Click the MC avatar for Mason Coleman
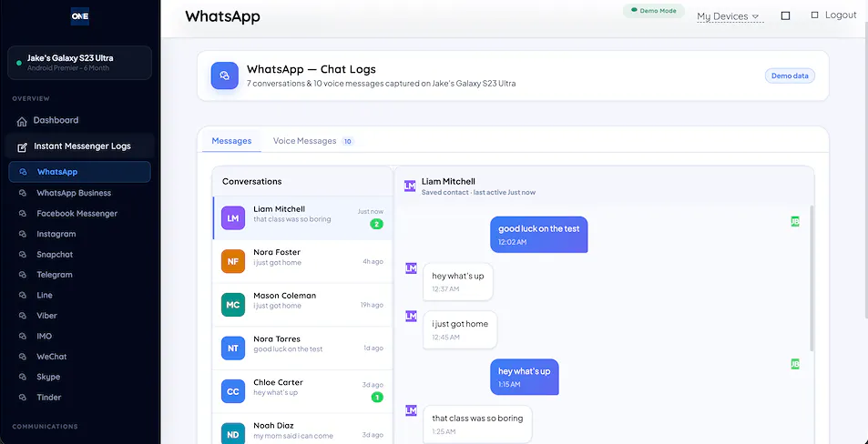The height and width of the screenshot is (444, 868). click(233, 305)
